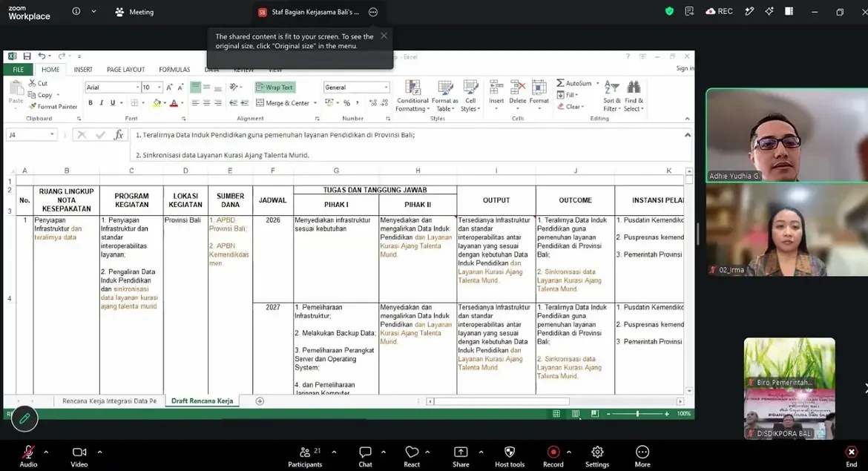The image size is (868, 471).
Task: Open Zoom Settings gear
Action: 597,456
